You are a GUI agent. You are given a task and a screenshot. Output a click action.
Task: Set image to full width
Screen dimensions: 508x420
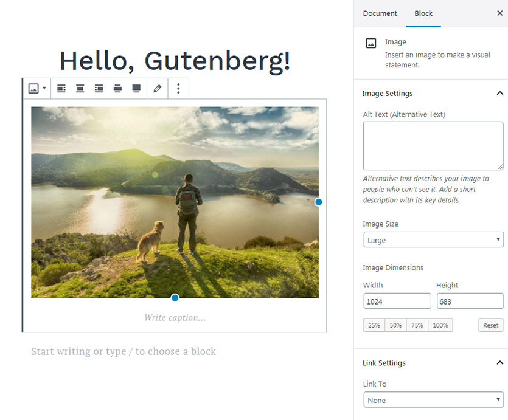point(136,88)
